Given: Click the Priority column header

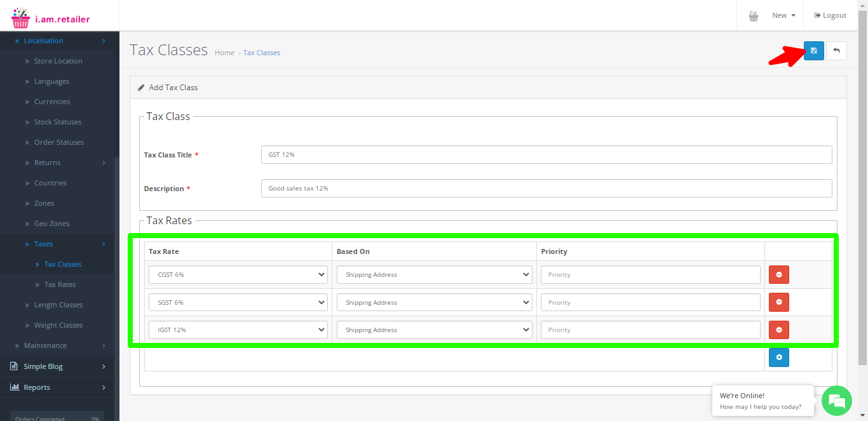Looking at the screenshot, I should click(x=554, y=251).
